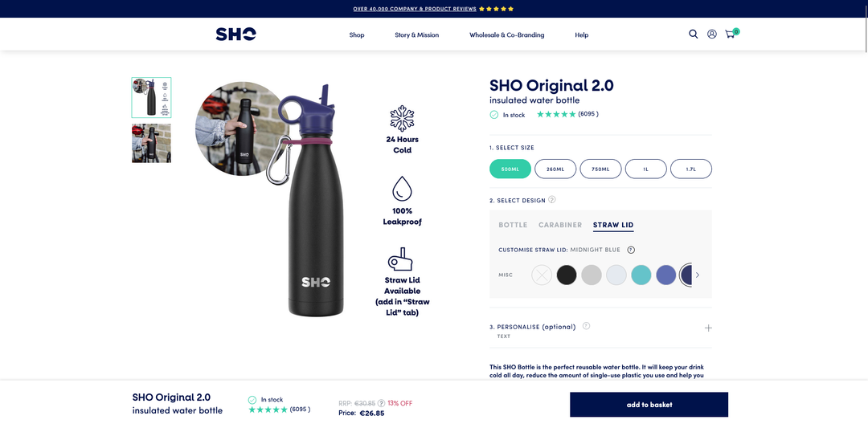Click the RRP info question icon
Viewport: 868px width, 428px height.
(381, 403)
